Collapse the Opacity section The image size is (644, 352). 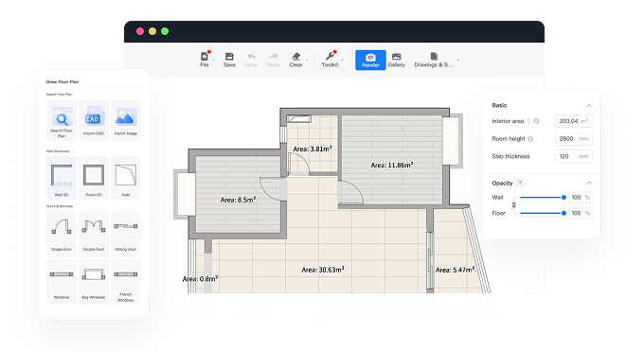[x=589, y=183]
